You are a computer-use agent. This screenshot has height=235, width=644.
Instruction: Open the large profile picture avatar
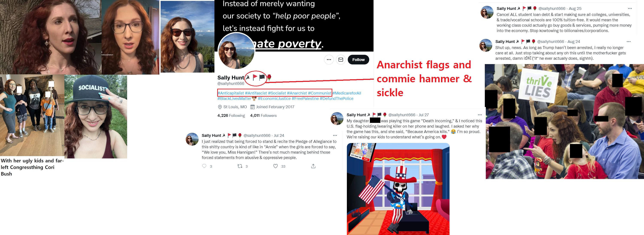point(236,51)
